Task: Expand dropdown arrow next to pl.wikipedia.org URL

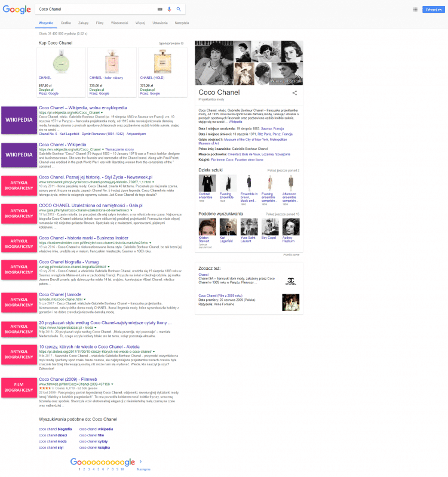Action: point(102,113)
